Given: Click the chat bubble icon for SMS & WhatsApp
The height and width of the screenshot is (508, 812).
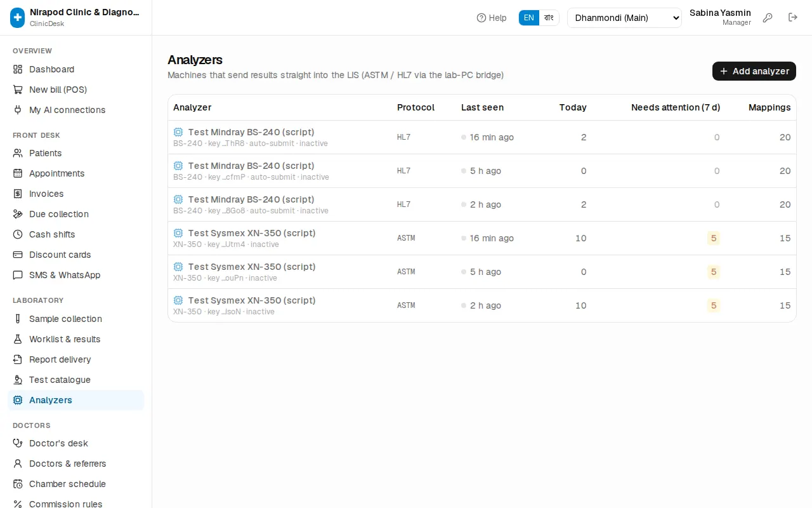Looking at the screenshot, I should pyautogui.click(x=18, y=275).
